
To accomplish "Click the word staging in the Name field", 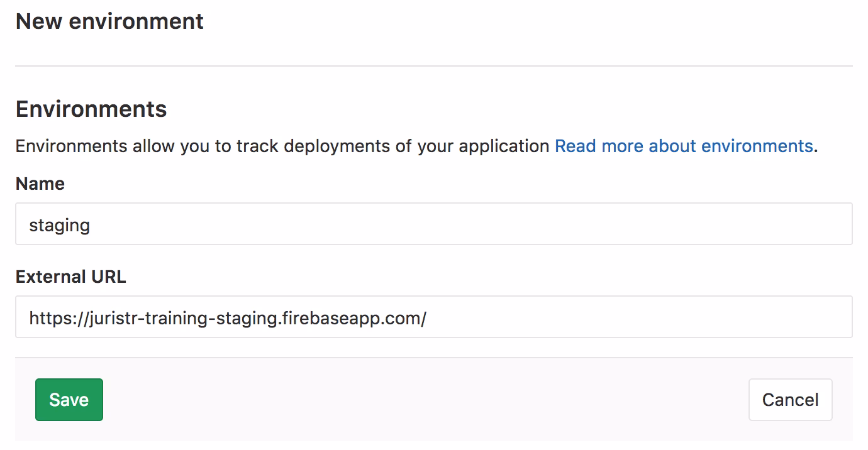I will click(59, 225).
